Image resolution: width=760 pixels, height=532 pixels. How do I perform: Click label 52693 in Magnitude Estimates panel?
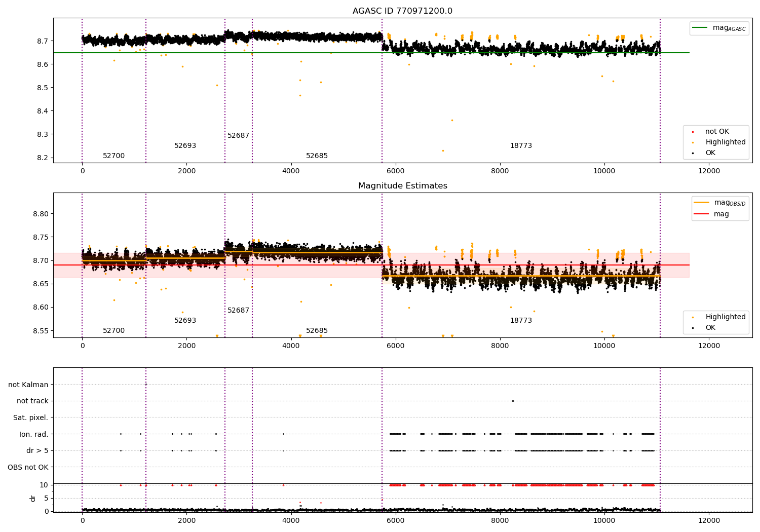(185, 321)
